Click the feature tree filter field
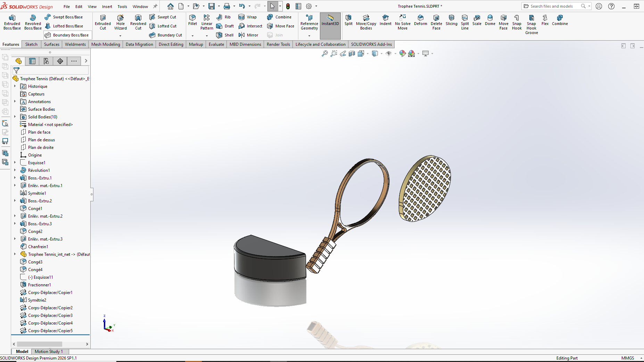 tap(50, 70)
